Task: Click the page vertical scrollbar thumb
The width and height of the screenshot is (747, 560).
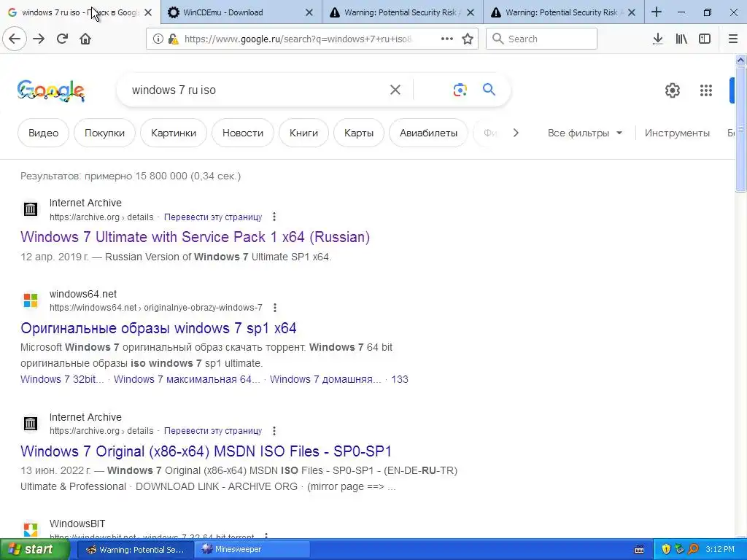Action: [x=741, y=128]
